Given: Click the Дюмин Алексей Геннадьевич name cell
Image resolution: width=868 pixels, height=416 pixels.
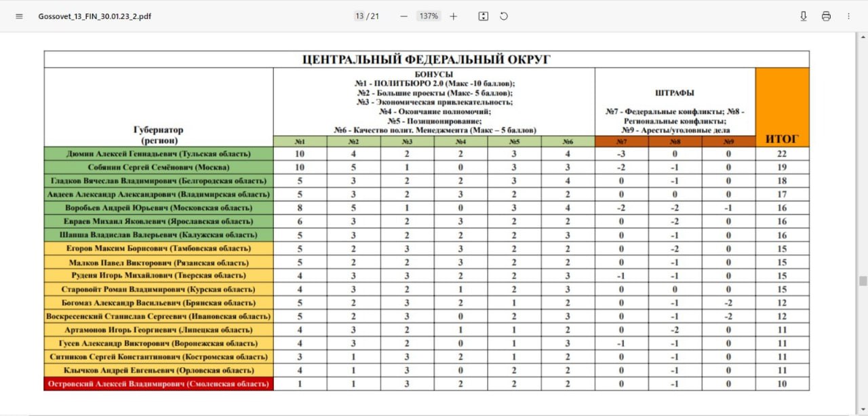Looking at the screenshot, I should [x=159, y=154].
